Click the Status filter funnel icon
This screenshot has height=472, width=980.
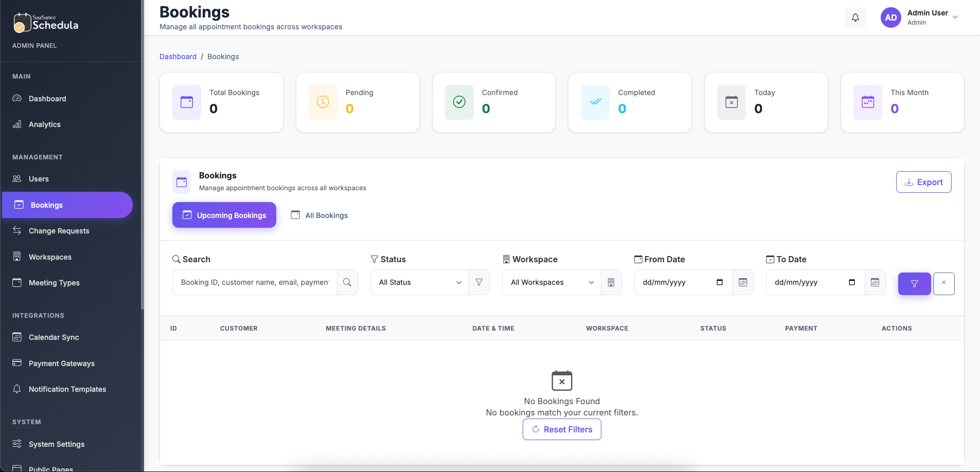[x=479, y=282]
